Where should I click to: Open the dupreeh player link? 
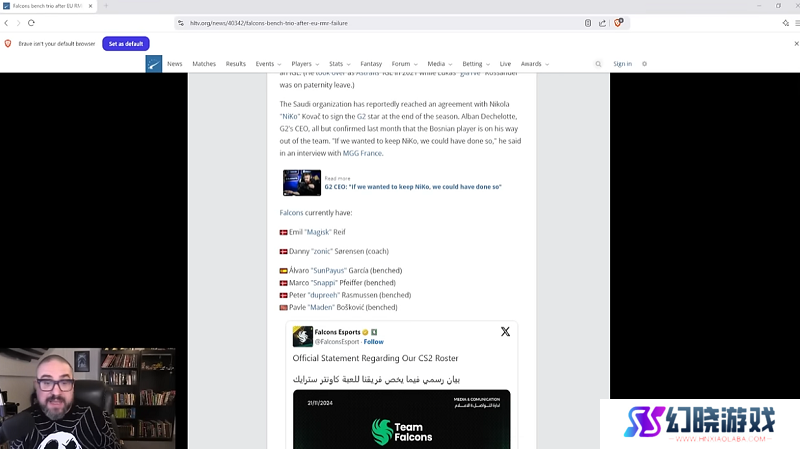(323, 295)
